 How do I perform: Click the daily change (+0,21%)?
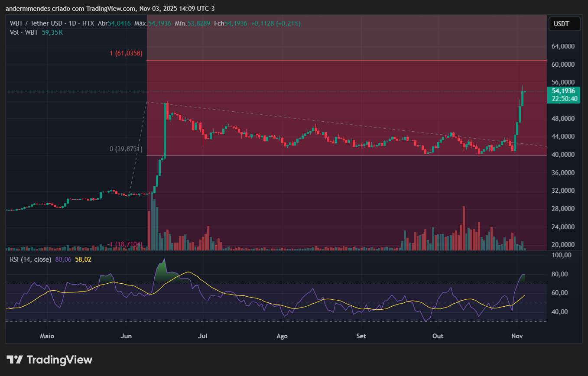(286, 23)
